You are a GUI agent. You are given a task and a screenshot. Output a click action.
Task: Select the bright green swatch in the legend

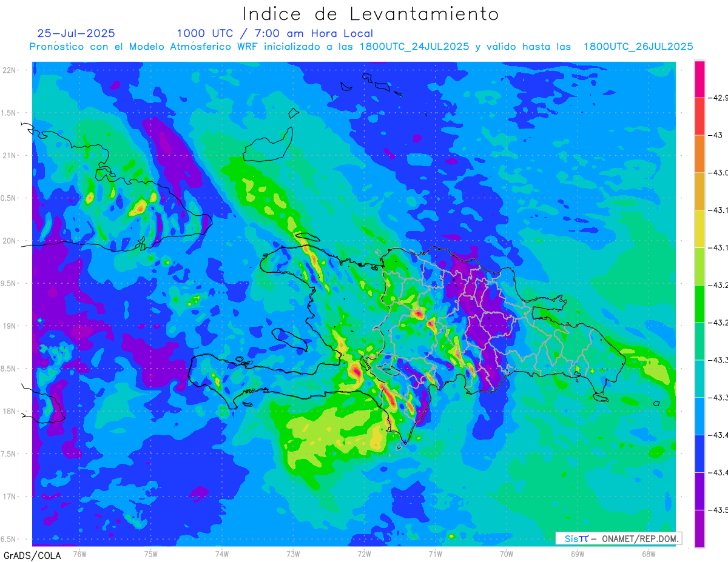[x=699, y=303]
